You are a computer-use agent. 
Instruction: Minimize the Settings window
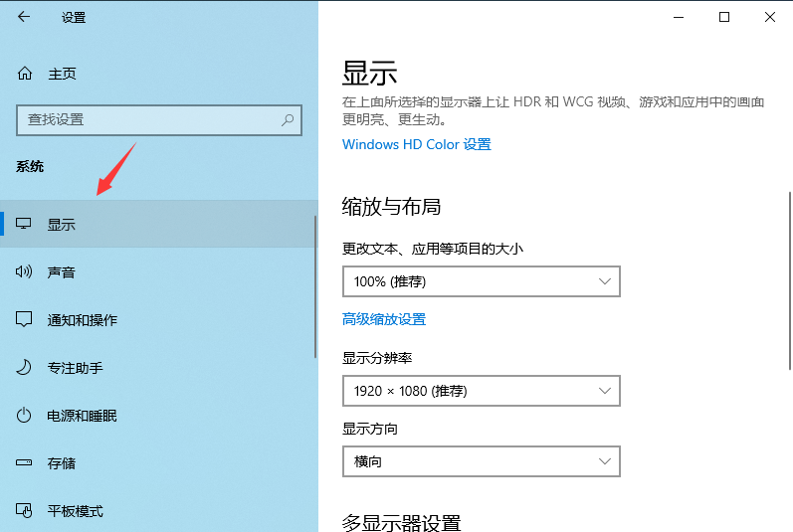click(x=679, y=17)
